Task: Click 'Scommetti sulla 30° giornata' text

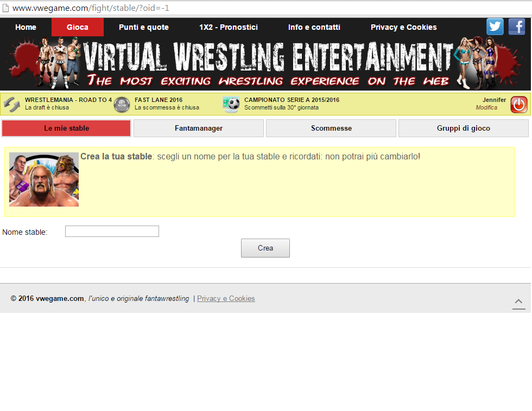Action: (281, 107)
